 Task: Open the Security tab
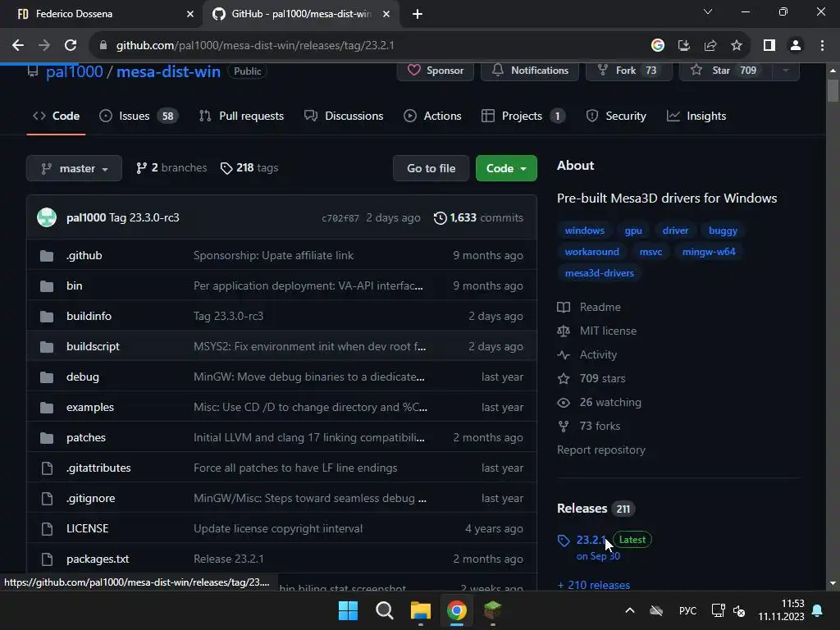pyautogui.click(x=616, y=116)
